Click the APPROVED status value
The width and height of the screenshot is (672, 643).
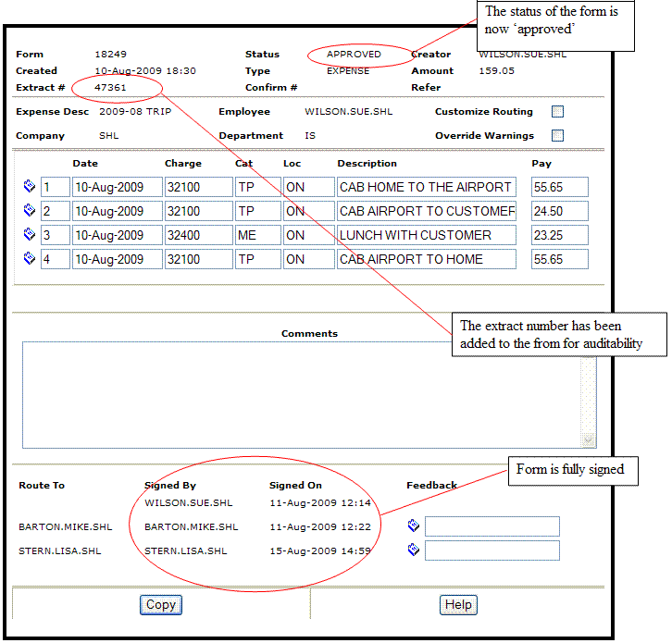(x=354, y=54)
